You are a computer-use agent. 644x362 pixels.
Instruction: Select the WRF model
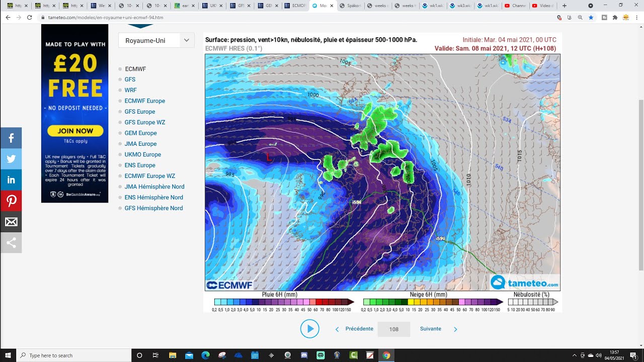coord(130,90)
